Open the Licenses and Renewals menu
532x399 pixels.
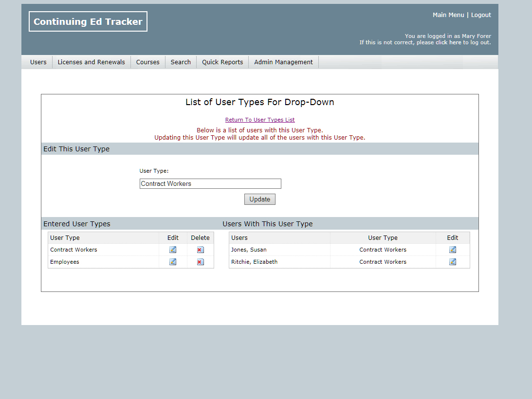point(91,62)
